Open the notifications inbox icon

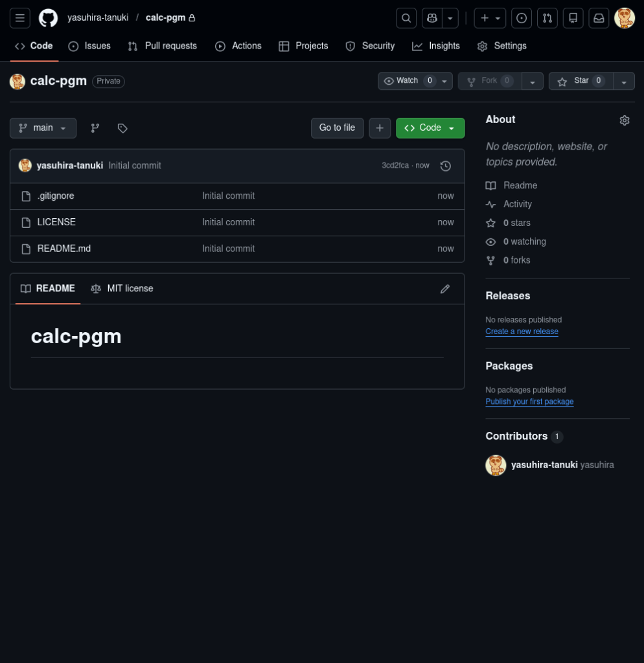(599, 18)
